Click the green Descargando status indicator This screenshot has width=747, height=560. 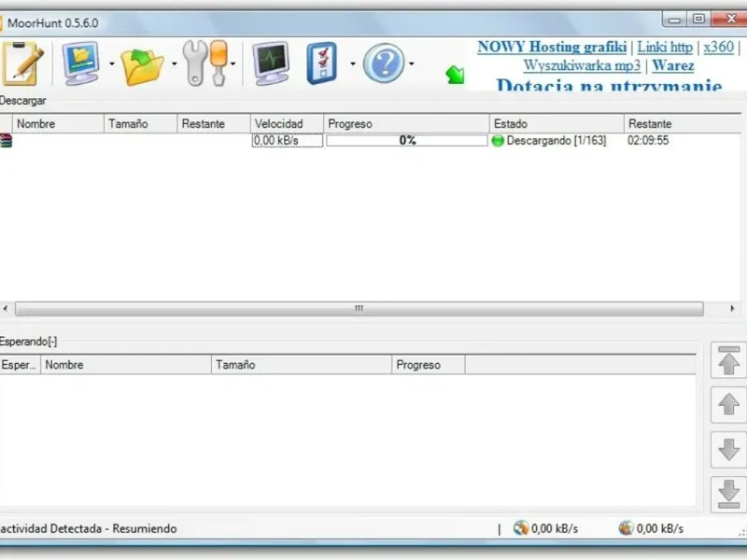pyautogui.click(x=498, y=141)
